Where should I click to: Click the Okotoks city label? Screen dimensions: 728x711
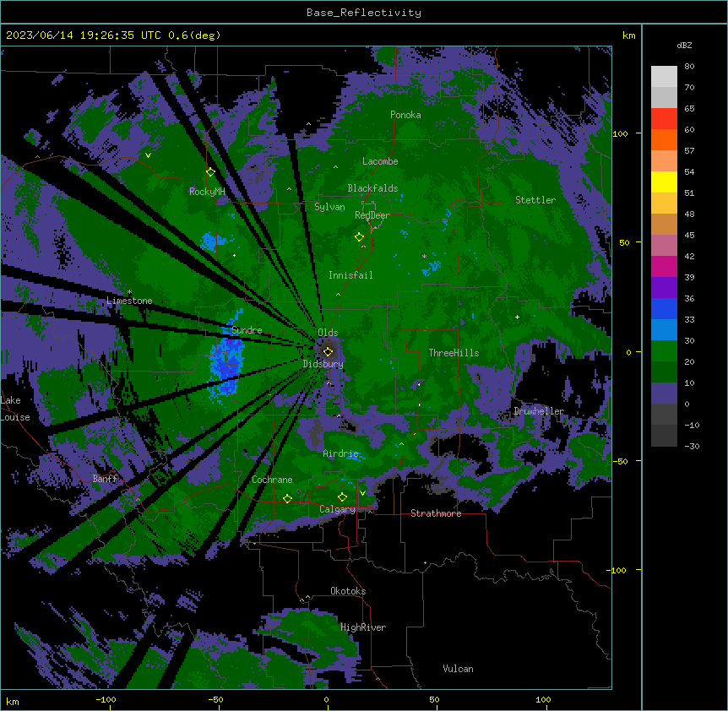(348, 591)
